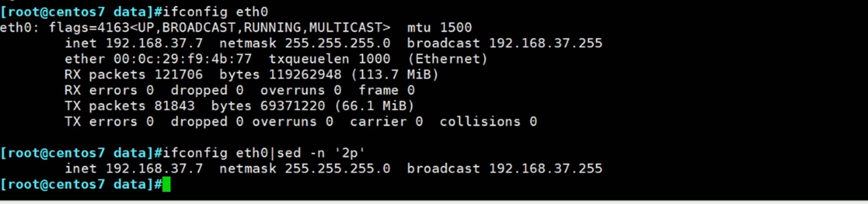This screenshot has width=868, height=204.
Task: Click the sed -n '2p' command text
Action: [x=320, y=153]
